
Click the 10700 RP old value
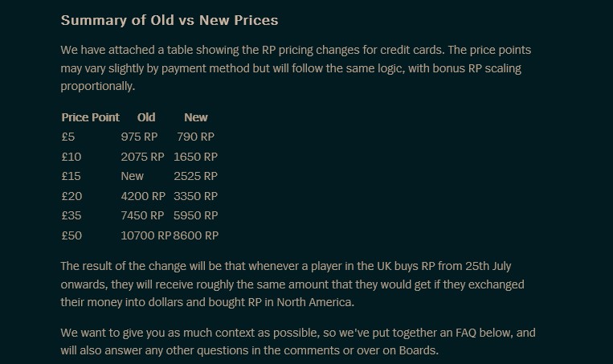click(x=145, y=235)
